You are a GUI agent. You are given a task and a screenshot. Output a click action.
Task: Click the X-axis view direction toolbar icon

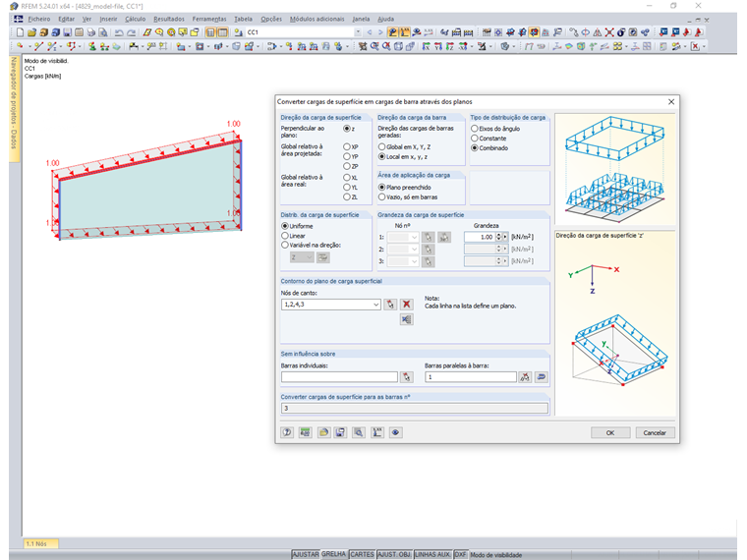click(x=426, y=46)
